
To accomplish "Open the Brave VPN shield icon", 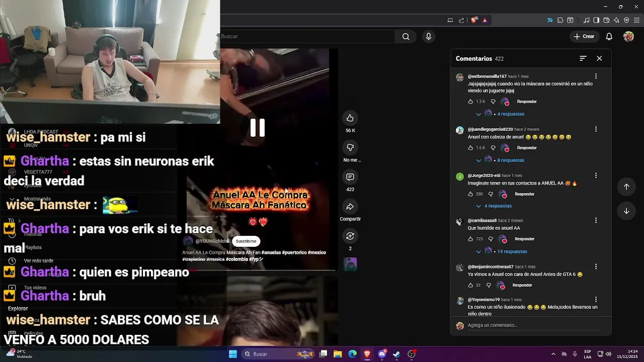I will click(x=626, y=20).
